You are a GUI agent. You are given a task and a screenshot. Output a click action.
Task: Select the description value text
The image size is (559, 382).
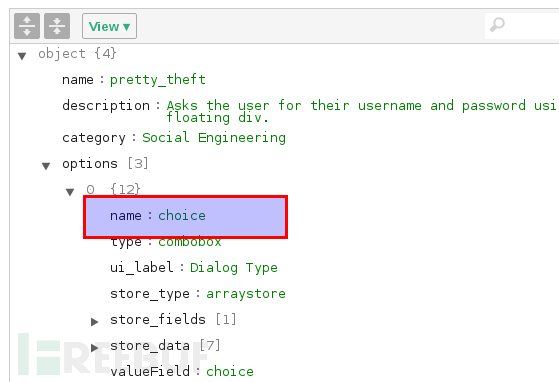click(362, 111)
